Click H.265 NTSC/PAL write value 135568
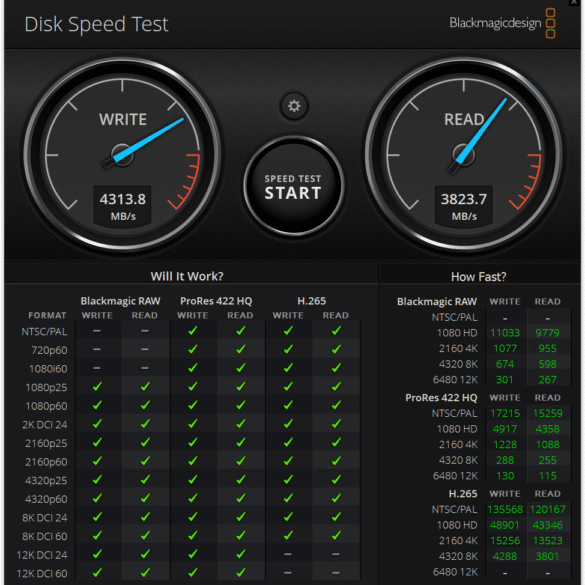Viewport: 585px width, 585px height. pyautogui.click(x=505, y=509)
